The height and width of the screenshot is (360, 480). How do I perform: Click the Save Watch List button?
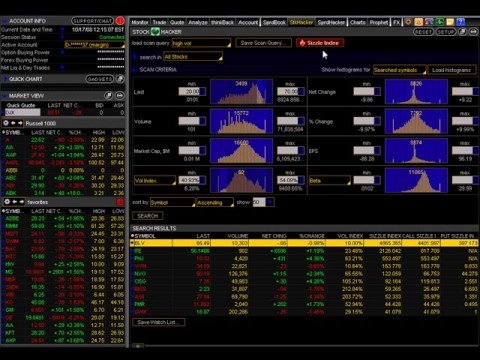pos(159,322)
